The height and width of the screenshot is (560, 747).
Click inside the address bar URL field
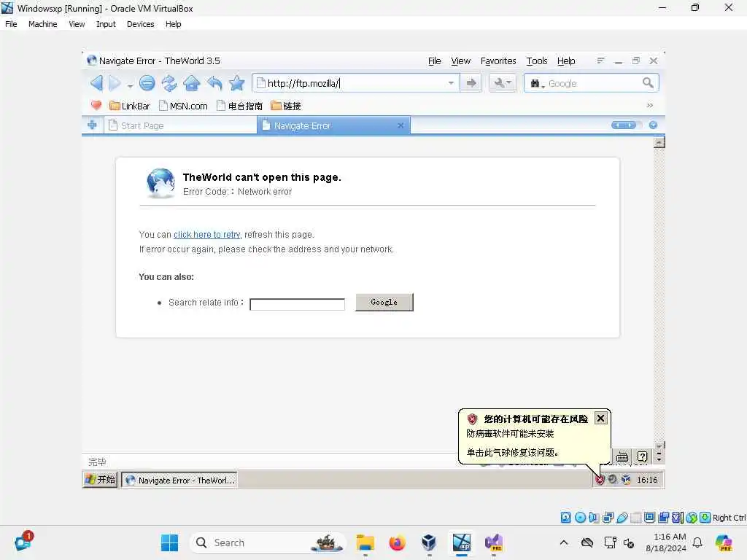355,83
